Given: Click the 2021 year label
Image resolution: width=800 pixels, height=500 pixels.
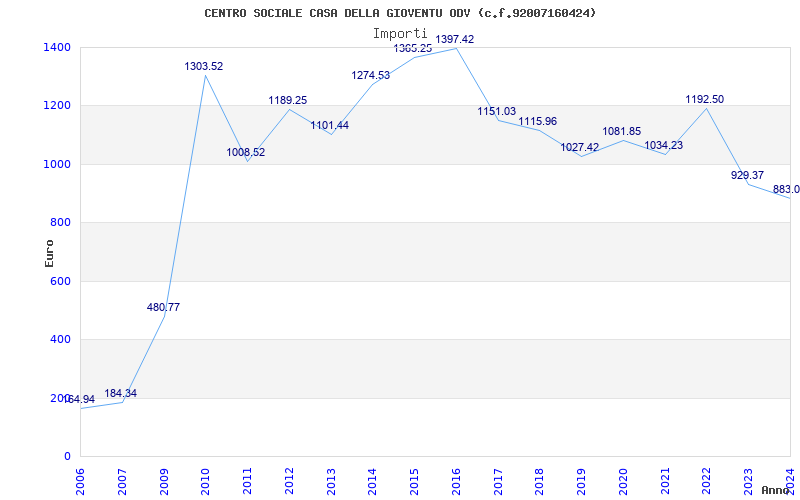Looking at the screenshot, I should pyautogui.click(x=665, y=482).
